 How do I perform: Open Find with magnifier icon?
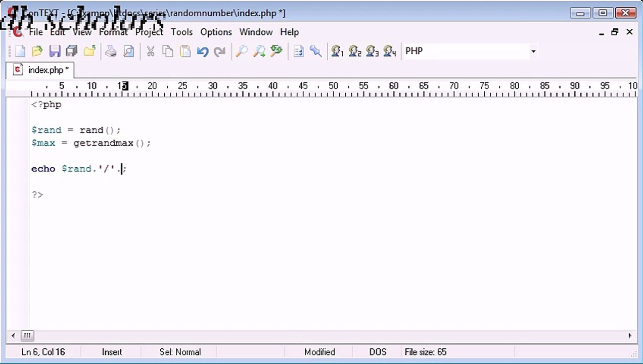tap(242, 51)
